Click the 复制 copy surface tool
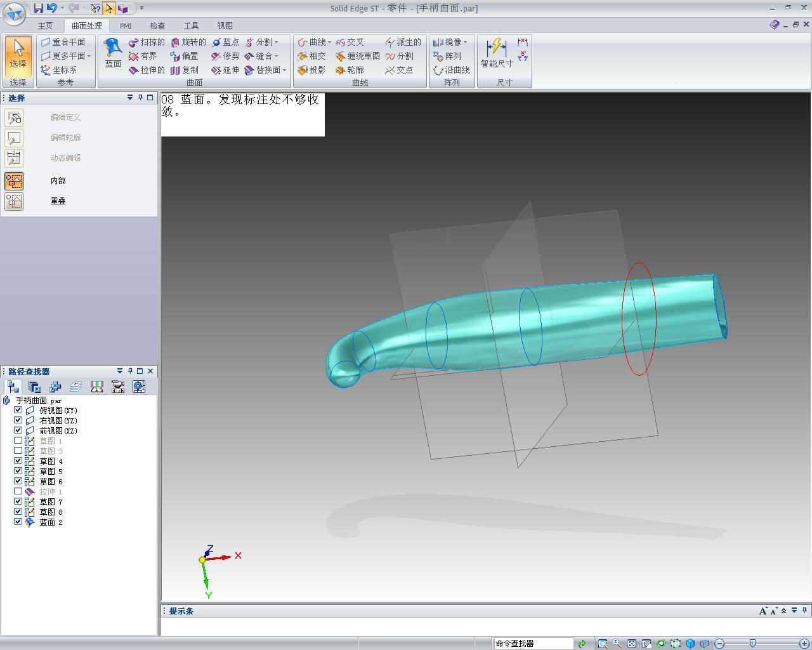Image resolution: width=812 pixels, height=650 pixels. coord(185,70)
